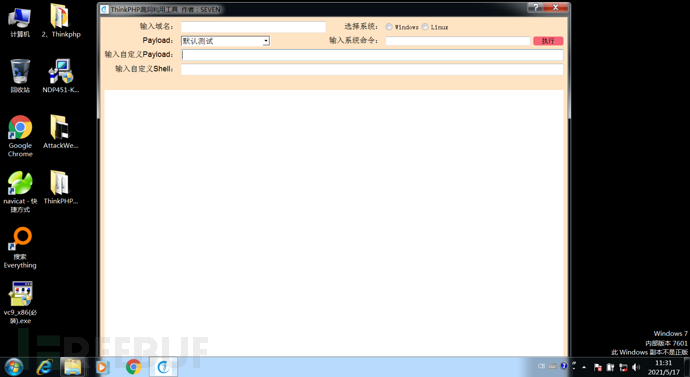Click the ? help button in title bar
Image resolution: width=690 pixels, height=377 pixels.
[536, 7]
